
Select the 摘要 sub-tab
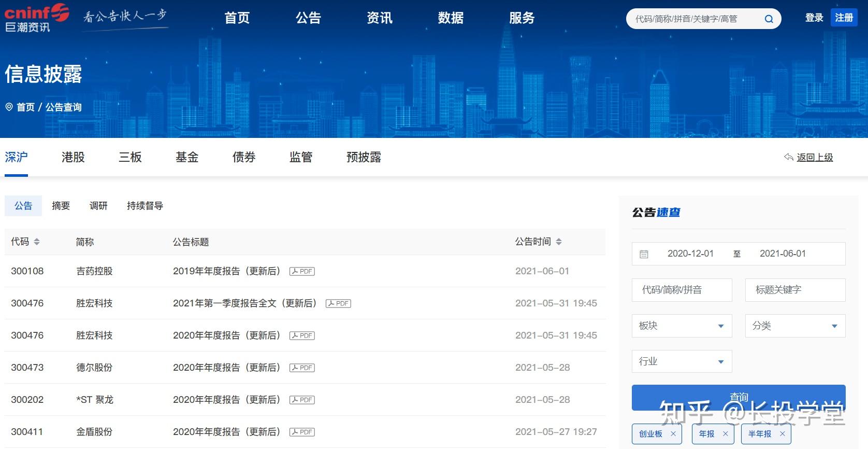pyautogui.click(x=61, y=206)
